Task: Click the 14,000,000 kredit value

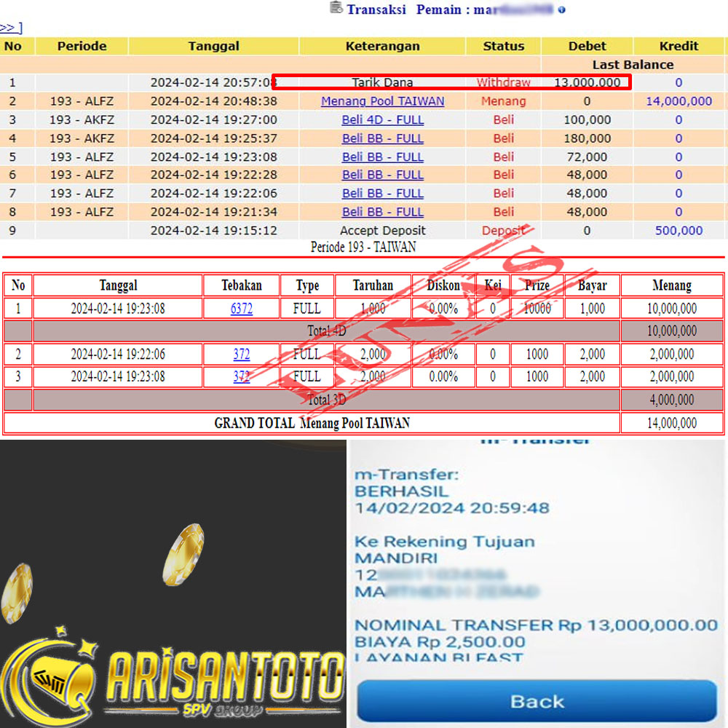Action: [678, 100]
